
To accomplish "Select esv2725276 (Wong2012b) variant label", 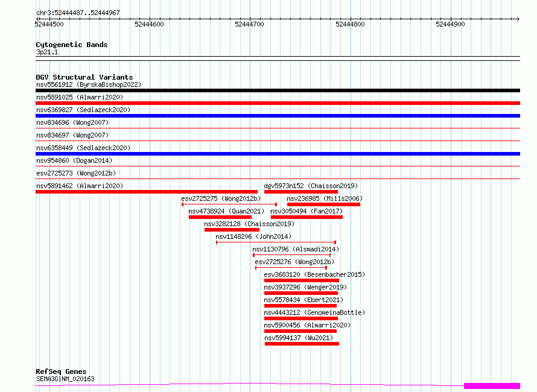I will pyautogui.click(x=294, y=262).
